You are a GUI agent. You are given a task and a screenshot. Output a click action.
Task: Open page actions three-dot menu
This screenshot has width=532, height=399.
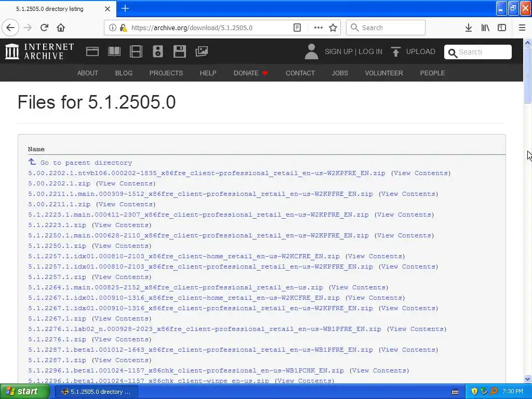(x=318, y=28)
